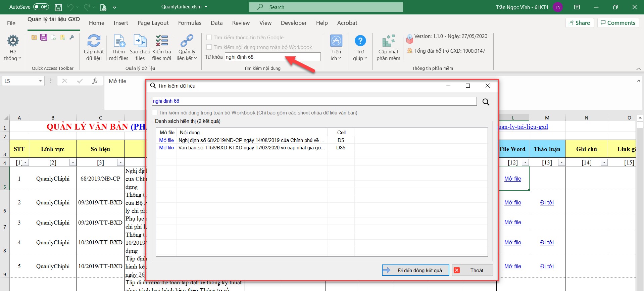Click the Kiểm tra files mới icon
644x291 pixels.
point(161,41)
